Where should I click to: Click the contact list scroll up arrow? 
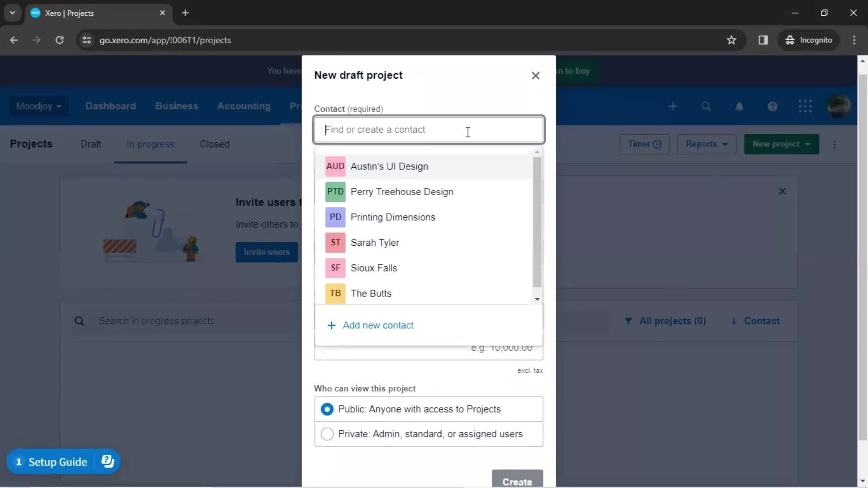537,152
